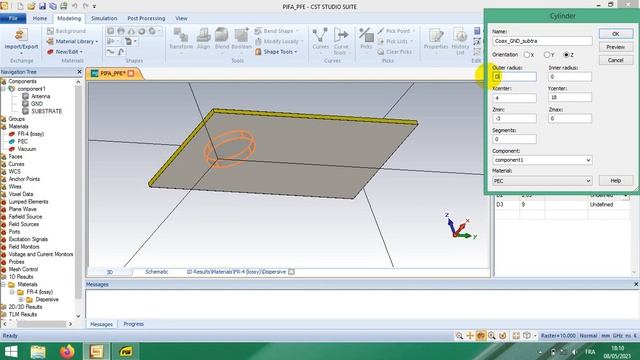Image resolution: width=640 pixels, height=360 pixels.
Task: Click Cancel in the Cylinder dialog
Action: point(616,60)
